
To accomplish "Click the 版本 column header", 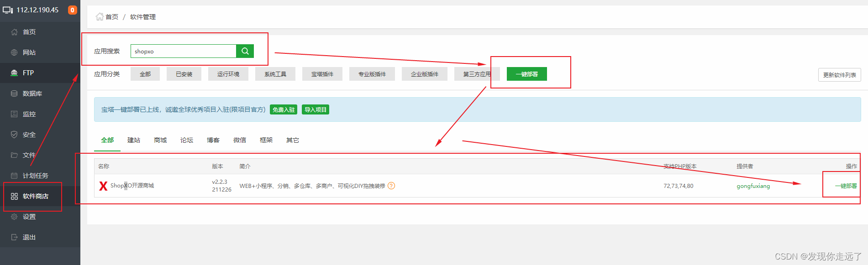I will coord(217,166).
